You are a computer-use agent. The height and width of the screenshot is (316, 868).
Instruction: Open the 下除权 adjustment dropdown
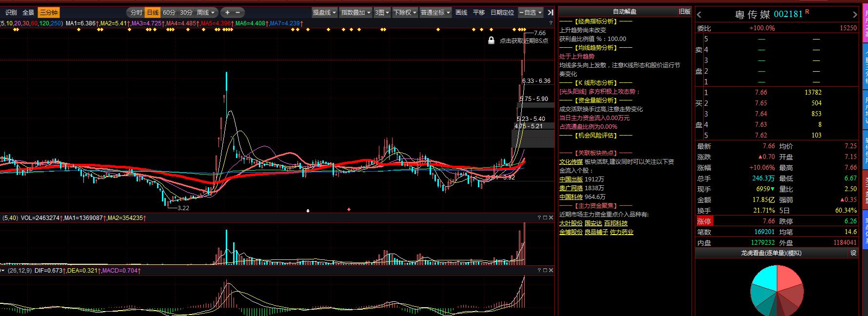(405, 12)
